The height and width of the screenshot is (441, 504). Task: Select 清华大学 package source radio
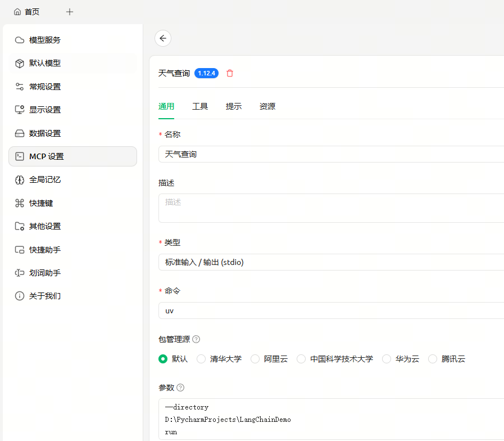[201, 359]
